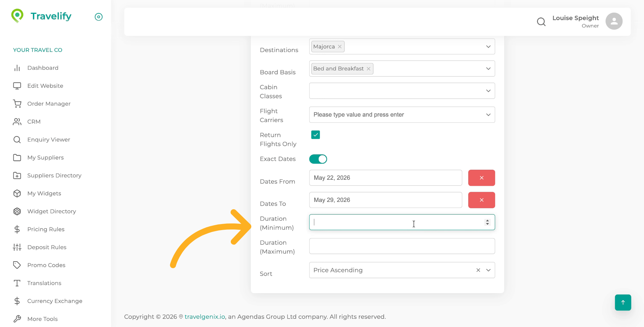Open the travelgenix.io footer link
This screenshot has width=644, height=327.
pyautogui.click(x=205, y=317)
